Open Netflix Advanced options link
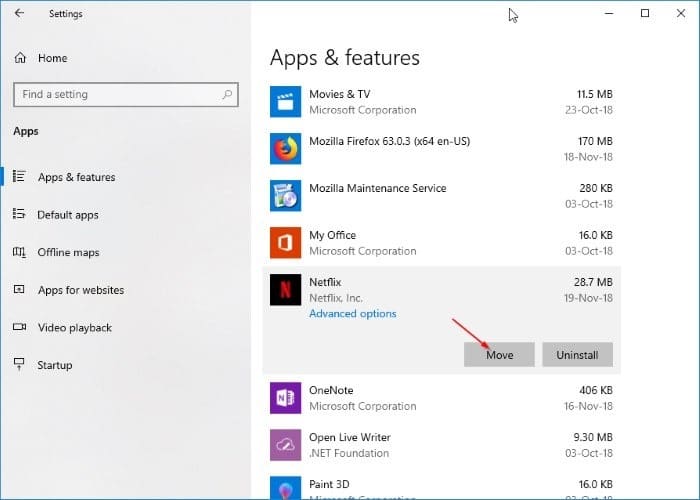This screenshot has width=700, height=500. tap(353, 313)
